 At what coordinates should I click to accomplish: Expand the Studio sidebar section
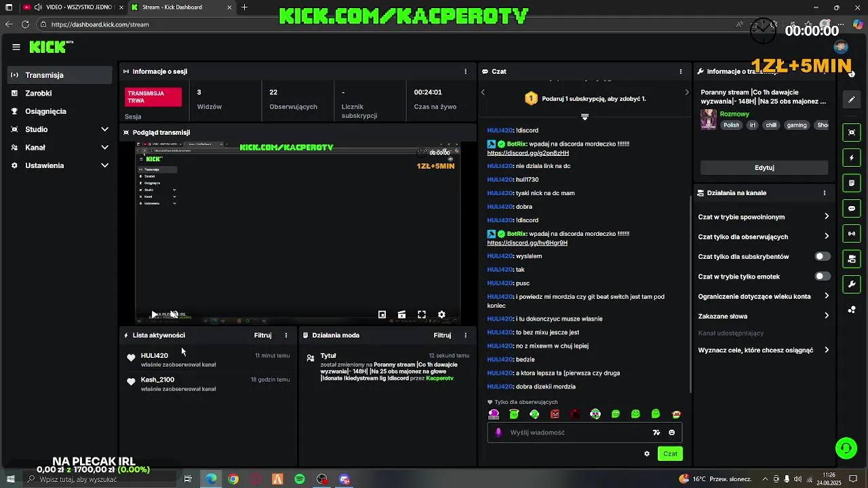[x=60, y=129]
